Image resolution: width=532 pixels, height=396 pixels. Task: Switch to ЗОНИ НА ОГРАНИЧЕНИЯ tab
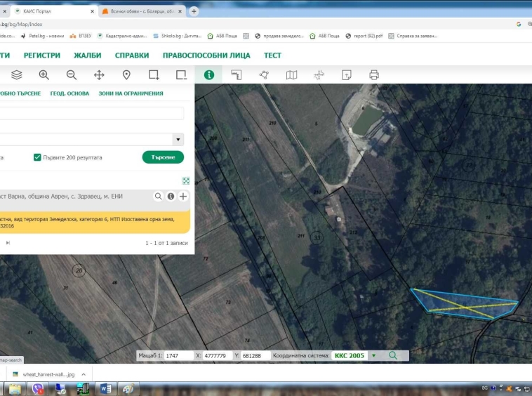(131, 93)
